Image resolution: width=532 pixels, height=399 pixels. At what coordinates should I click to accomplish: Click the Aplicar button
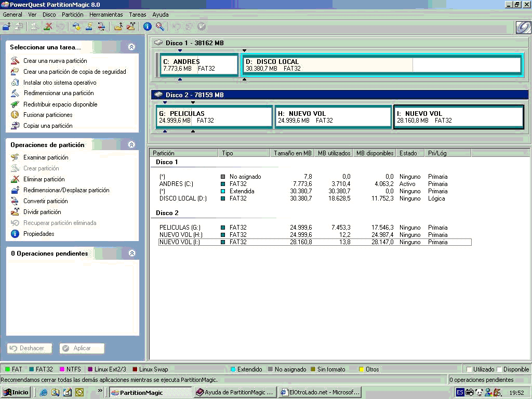pos(82,348)
